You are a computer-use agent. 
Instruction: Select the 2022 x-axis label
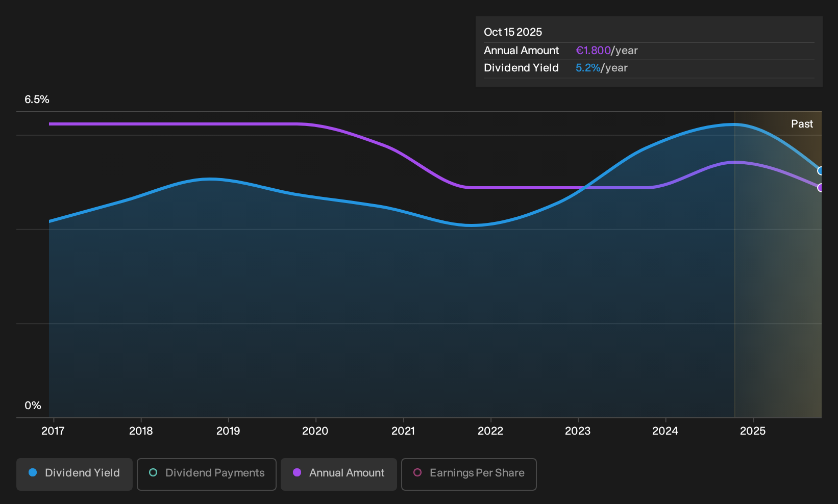click(490, 431)
